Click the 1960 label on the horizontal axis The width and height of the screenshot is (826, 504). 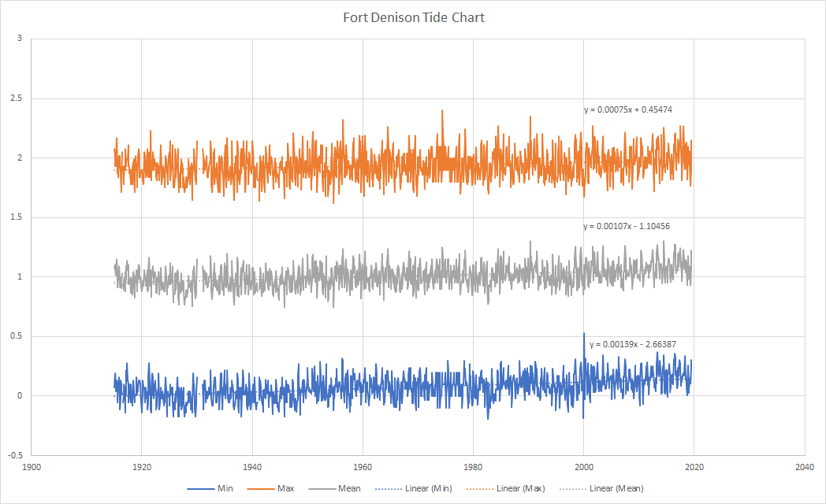click(x=363, y=466)
